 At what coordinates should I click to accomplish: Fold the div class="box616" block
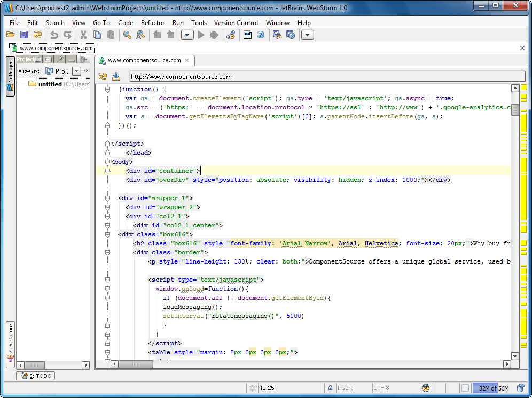pos(107,235)
